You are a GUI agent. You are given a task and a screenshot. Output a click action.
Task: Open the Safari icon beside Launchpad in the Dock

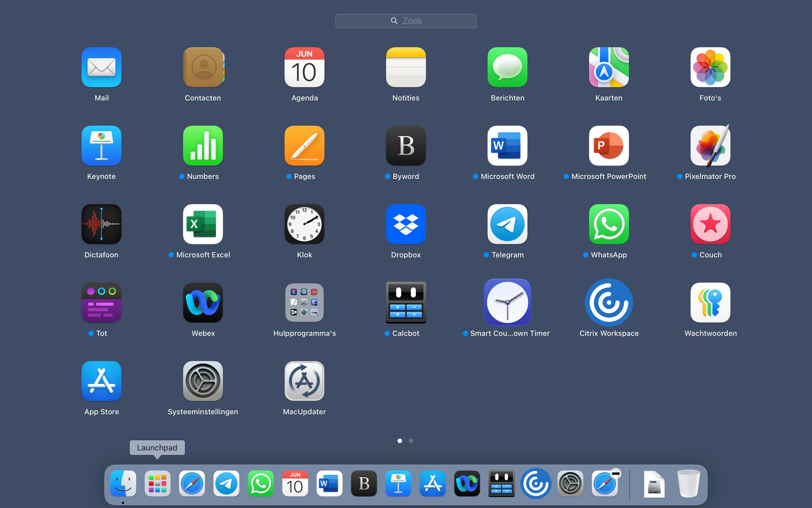pyautogui.click(x=192, y=483)
